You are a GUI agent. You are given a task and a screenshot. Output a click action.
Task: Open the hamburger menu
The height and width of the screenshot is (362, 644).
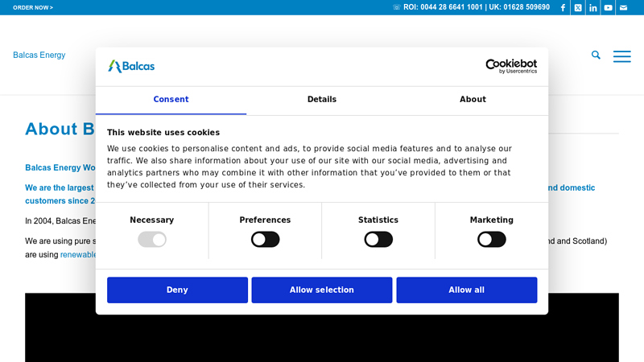[x=621, y=56]
